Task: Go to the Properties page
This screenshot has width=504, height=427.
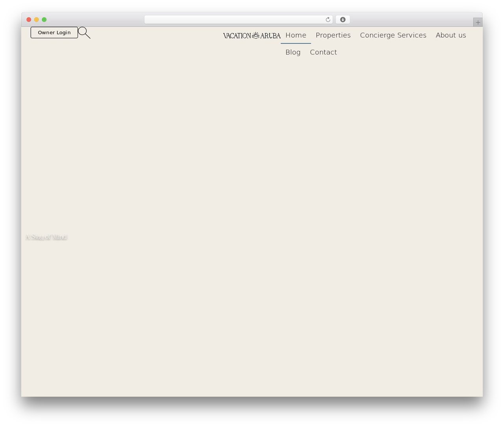Action: pos(333,35)
